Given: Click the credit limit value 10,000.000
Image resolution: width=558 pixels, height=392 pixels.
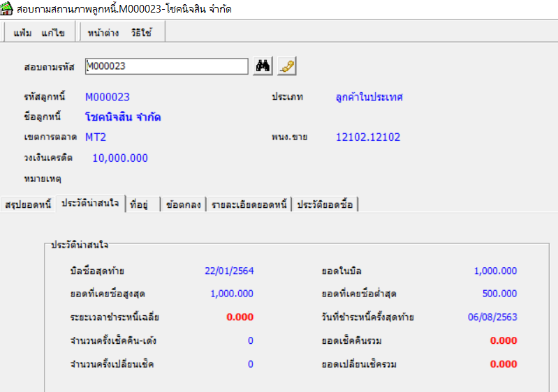Looking at the screenshot, I should pos(120,158).
